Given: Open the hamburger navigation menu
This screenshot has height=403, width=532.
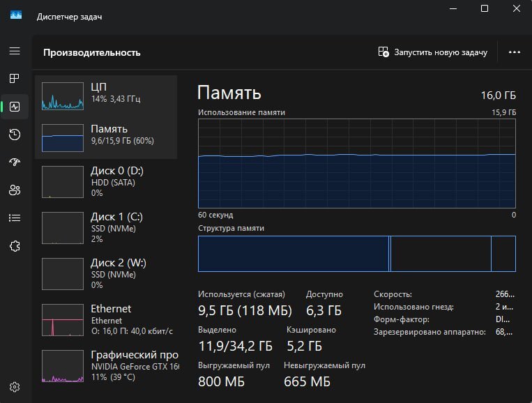Looking at the screenshot, I should pos(15,52).
